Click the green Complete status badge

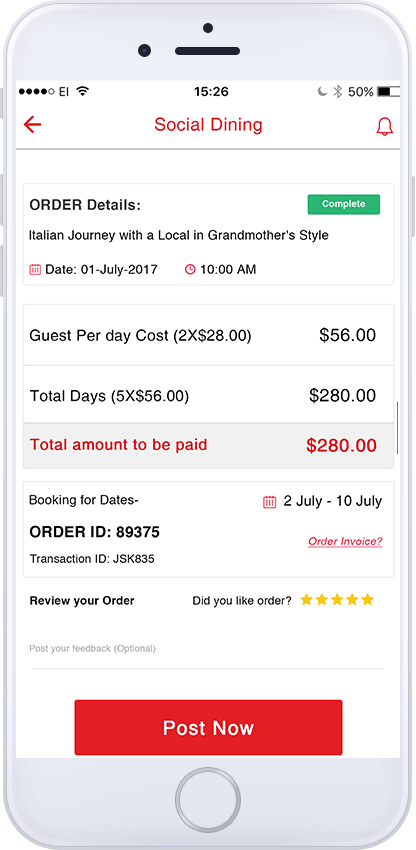click(344, 204)
